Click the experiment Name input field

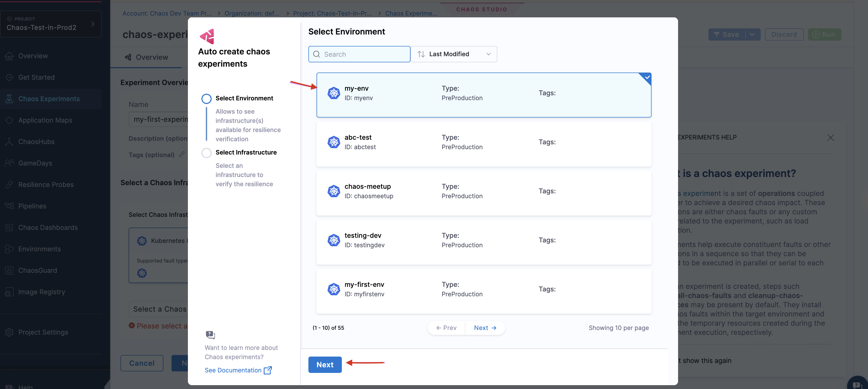pos(158,119)
